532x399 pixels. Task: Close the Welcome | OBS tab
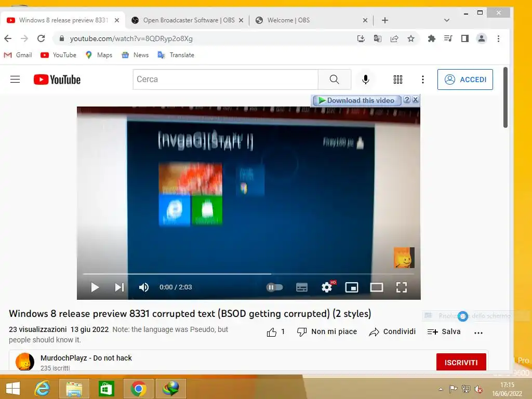tap(365, 20)
